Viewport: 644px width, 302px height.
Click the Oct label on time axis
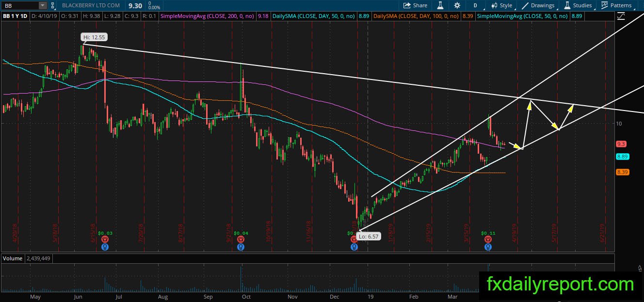[246, 296]
